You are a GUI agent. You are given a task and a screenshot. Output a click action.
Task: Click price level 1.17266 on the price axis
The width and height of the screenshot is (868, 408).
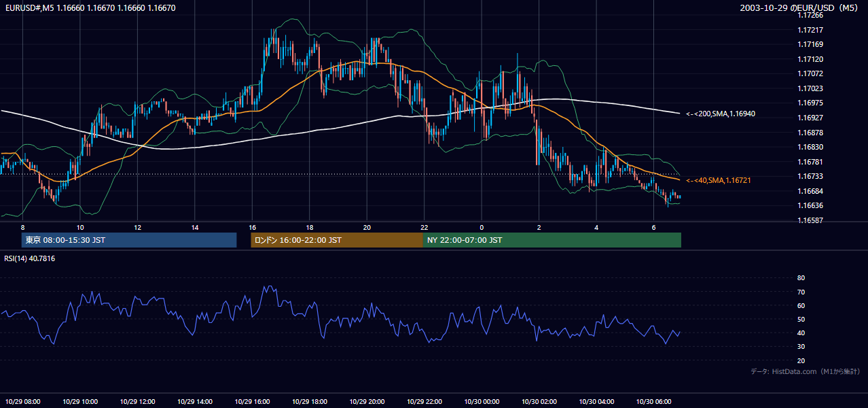(810, 14)
